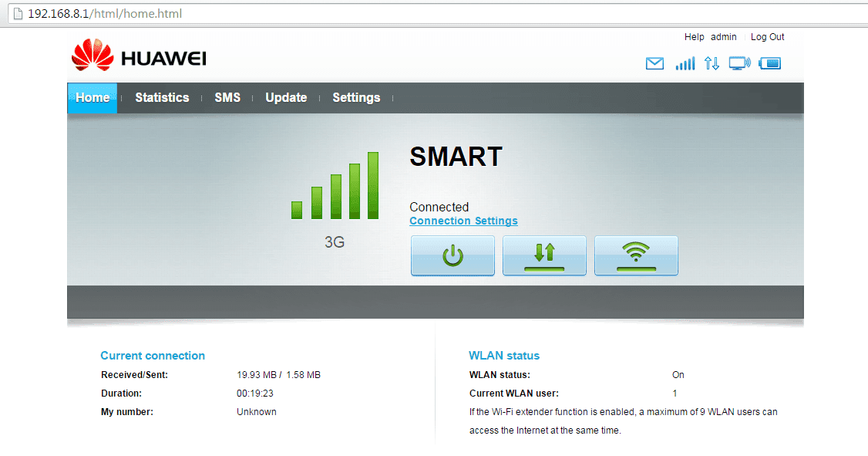The image size is (868, 456).
Task: Click the signal strength status icon in header
Action: coord(685,64)
